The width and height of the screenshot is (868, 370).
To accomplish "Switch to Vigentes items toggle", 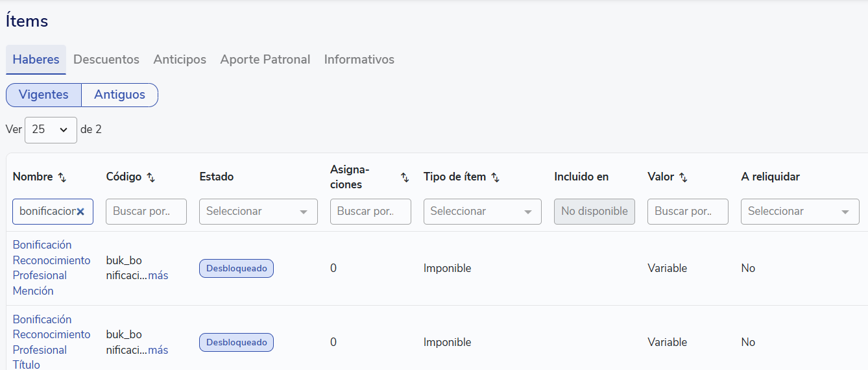I will [43, 95].
